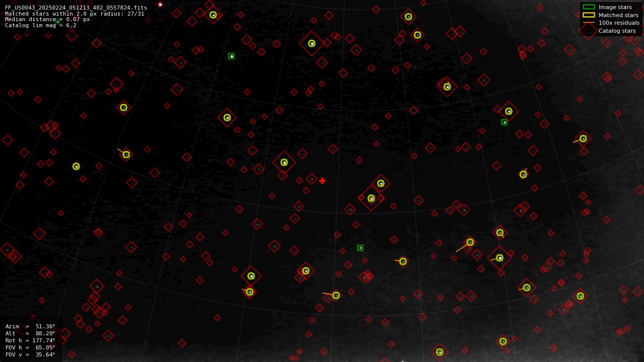Click the red cross center marker

322,181
